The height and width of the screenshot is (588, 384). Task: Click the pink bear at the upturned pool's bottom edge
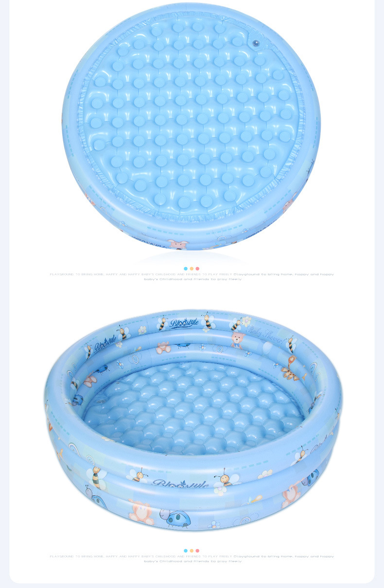[178, 244]
